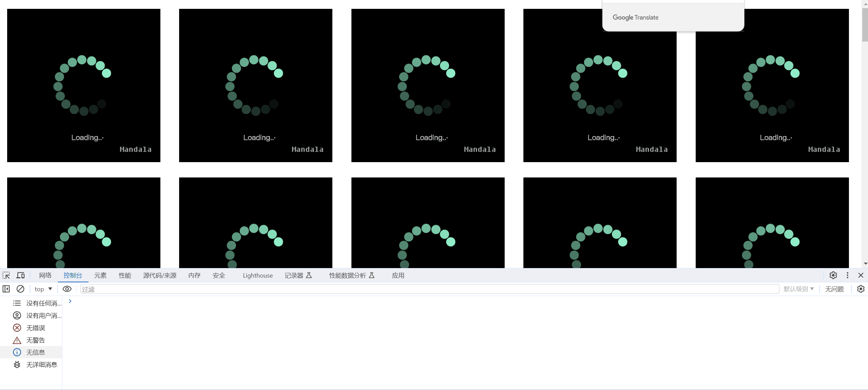Image resolution: width=868 pixels, height=390 pixels.
Task: Click the Google Translate popup label
Action: pos(635,17)
